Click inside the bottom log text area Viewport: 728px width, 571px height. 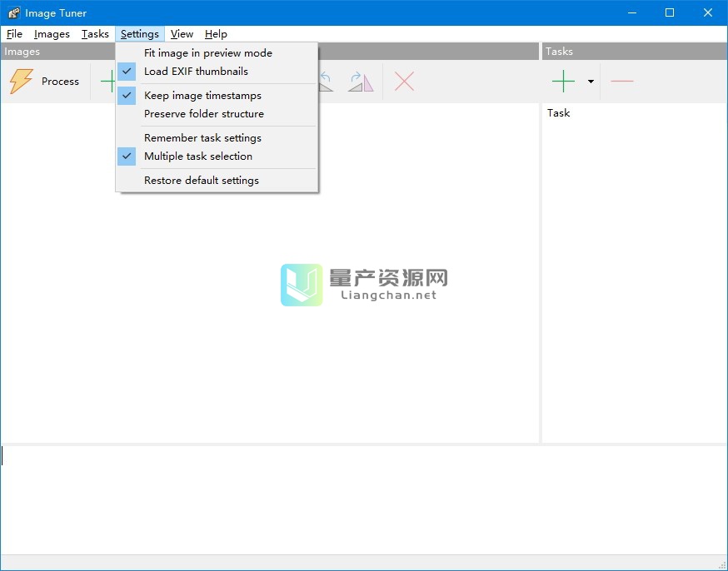click(363, 500)
